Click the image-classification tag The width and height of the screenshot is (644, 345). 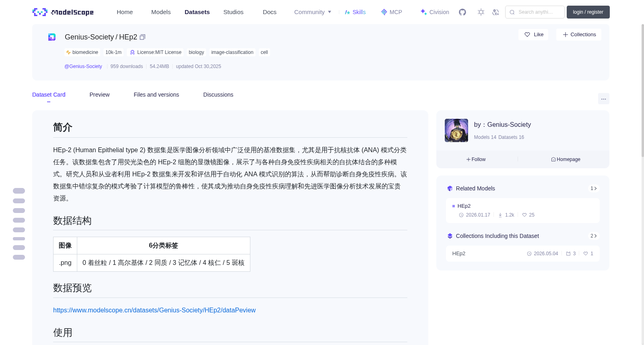coord(232,52)
